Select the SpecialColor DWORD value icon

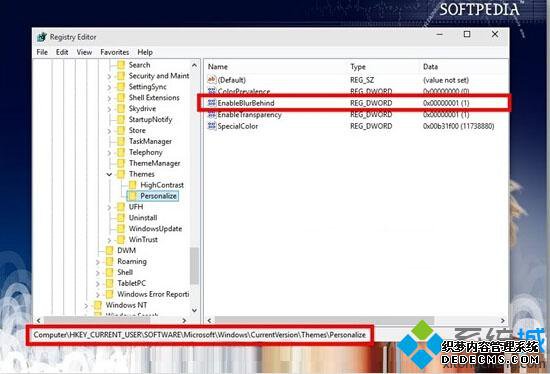tap(212, 126)
